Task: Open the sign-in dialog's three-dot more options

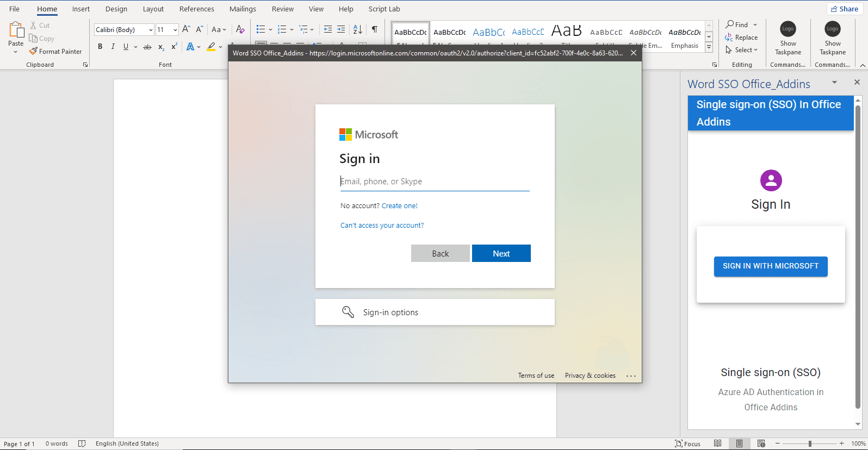Action: 631,376
